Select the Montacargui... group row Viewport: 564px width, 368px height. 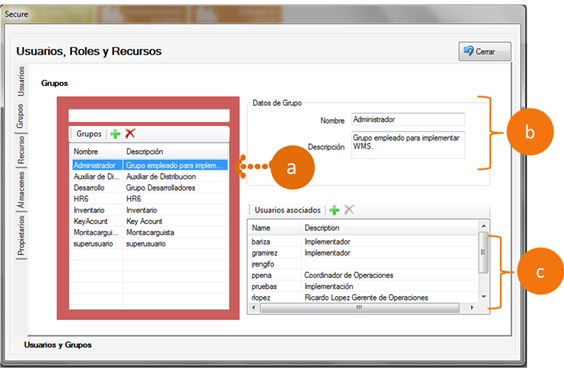point(150,232)
